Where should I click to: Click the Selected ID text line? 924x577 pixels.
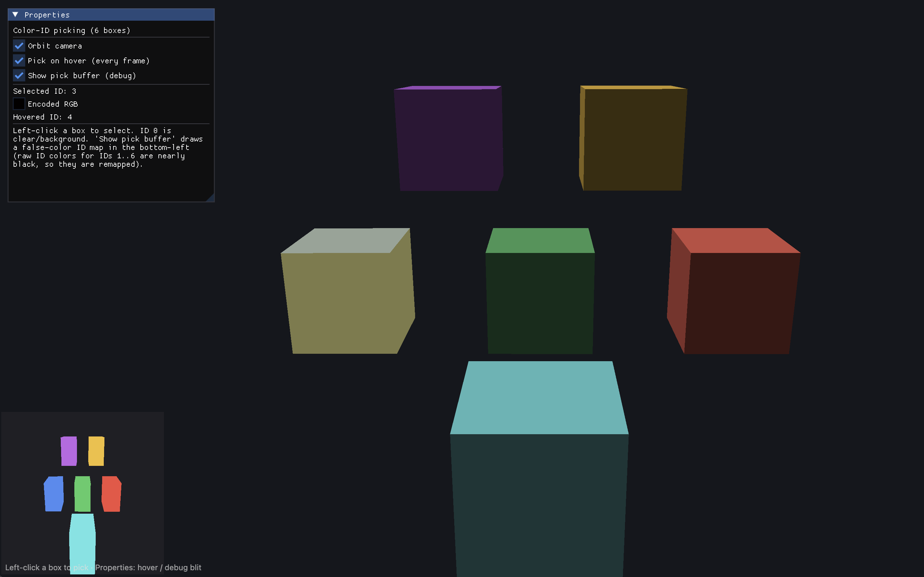tap(45, 91)
